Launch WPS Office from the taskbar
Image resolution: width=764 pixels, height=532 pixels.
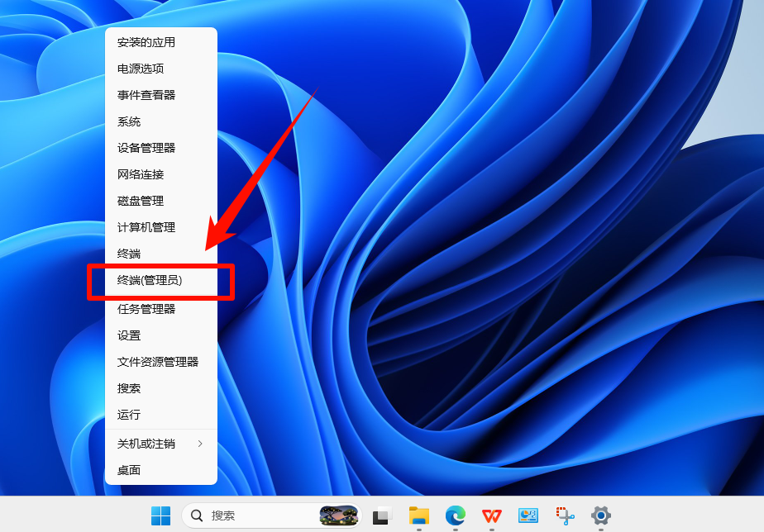pyautogui.click(x=492, y=515)
